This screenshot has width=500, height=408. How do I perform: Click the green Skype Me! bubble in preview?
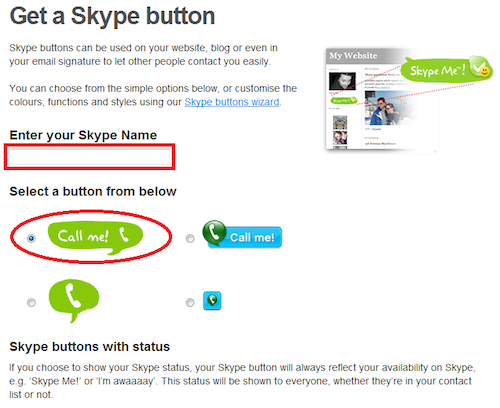446,69
